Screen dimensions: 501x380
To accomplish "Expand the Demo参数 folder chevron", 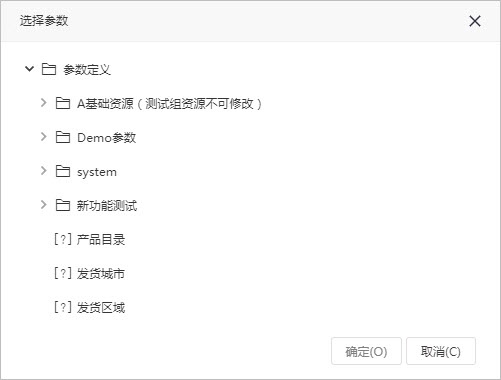I will pyautogui.click(x=43, y=137).
